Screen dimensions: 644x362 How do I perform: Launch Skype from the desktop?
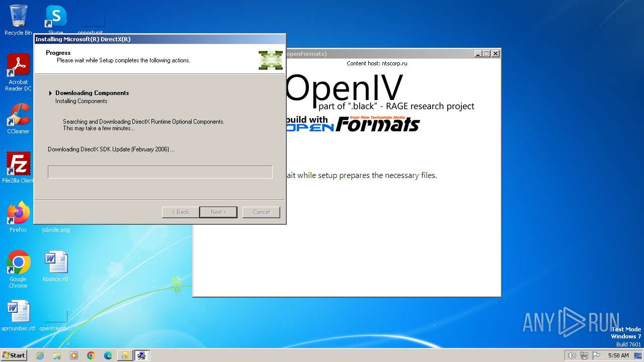[56, 19]
